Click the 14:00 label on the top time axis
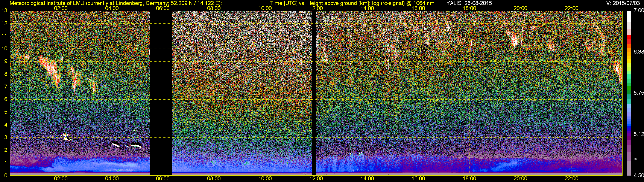The height and width of the screenshot is (182, 644). [x=367, y=8]
